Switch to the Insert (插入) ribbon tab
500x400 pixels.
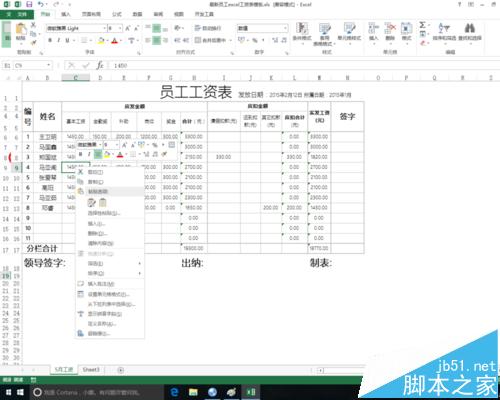(x=66, y=14)
